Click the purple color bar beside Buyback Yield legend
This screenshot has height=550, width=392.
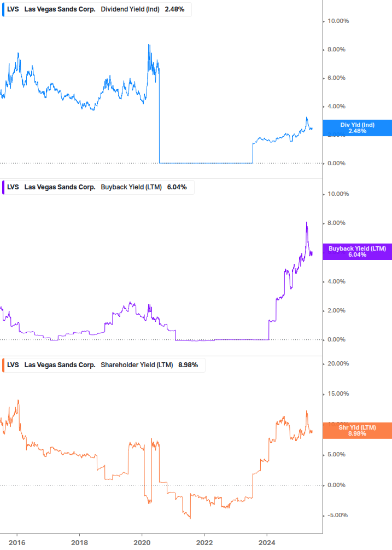3,187
